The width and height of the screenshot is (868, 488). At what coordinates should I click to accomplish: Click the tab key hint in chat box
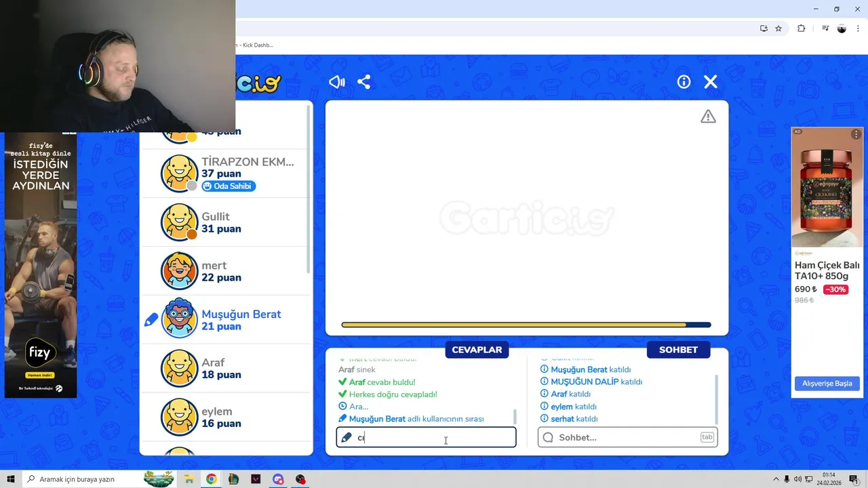[707, 437]
